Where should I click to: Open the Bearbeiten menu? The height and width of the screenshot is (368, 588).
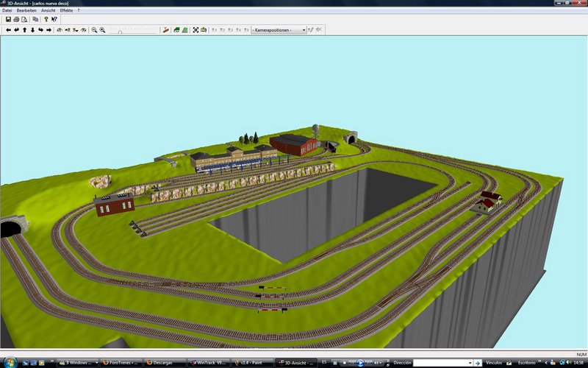click(x=26, y=10)
